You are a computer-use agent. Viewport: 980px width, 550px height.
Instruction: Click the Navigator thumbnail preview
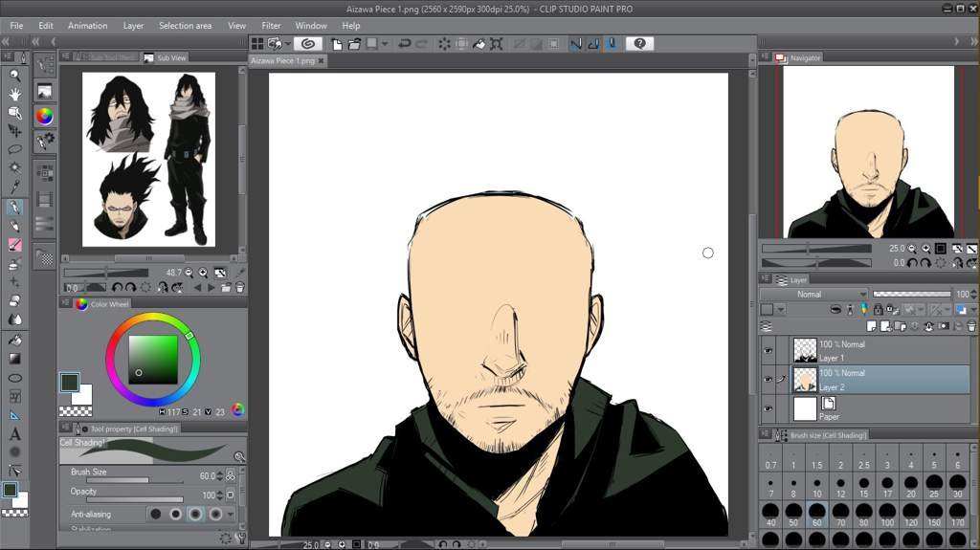(869, 152)
